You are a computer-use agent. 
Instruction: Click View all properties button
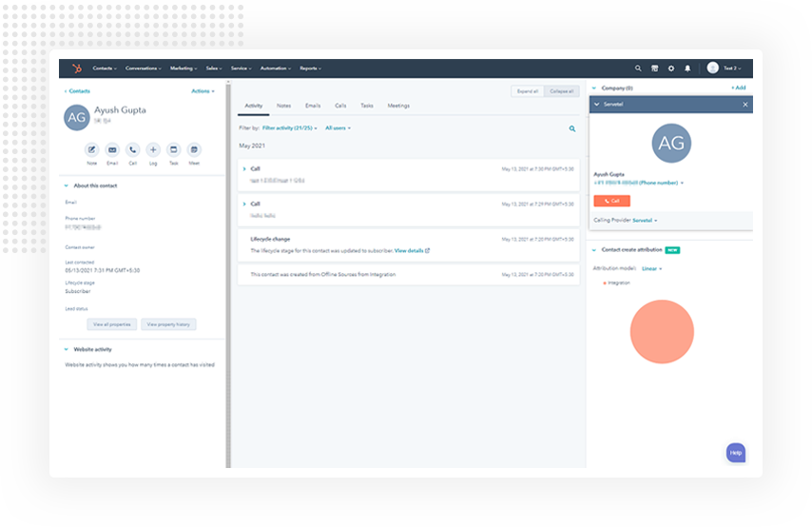[x=112, y=324]
